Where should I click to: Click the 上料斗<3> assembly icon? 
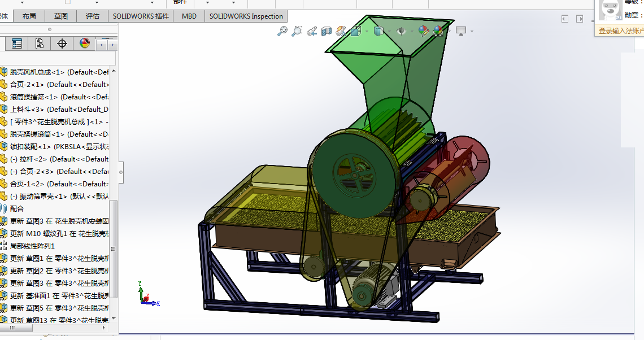pos(4,110)
